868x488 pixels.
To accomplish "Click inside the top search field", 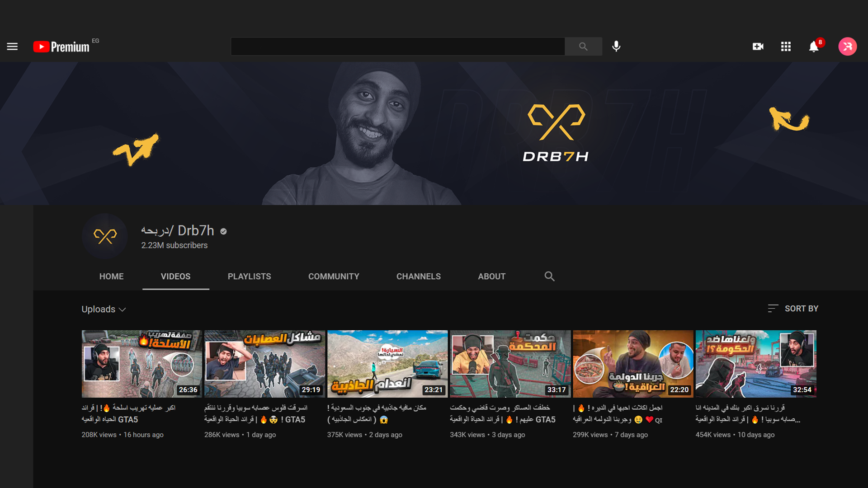I will tap(397, 47).
